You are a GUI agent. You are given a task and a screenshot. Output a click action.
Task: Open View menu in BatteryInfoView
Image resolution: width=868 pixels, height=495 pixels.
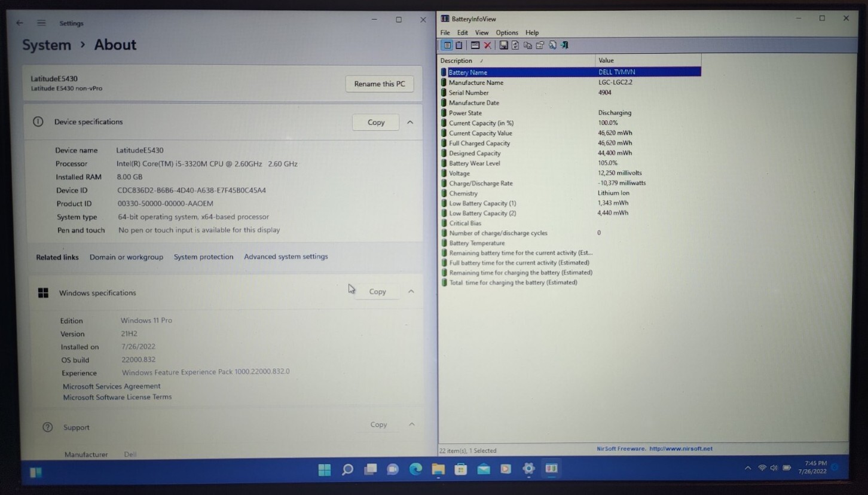482,33
